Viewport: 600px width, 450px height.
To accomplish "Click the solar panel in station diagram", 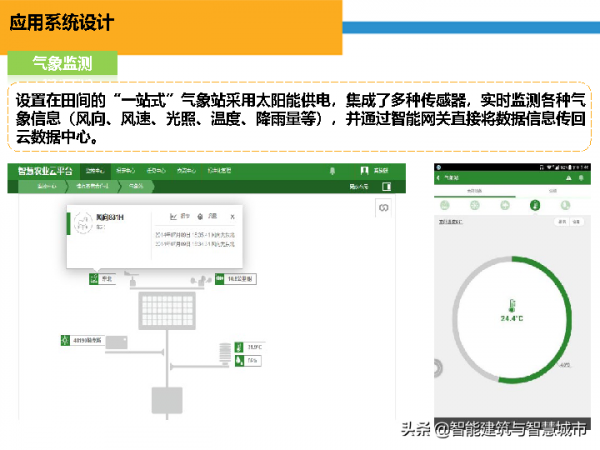I will pyautogui.click(x=167, y=310).
